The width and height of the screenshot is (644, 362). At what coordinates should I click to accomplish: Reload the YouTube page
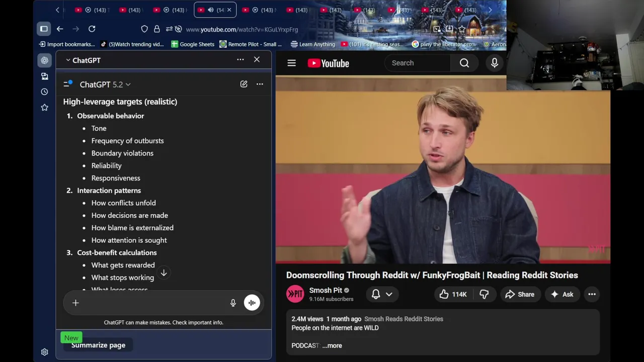(92, 29)
